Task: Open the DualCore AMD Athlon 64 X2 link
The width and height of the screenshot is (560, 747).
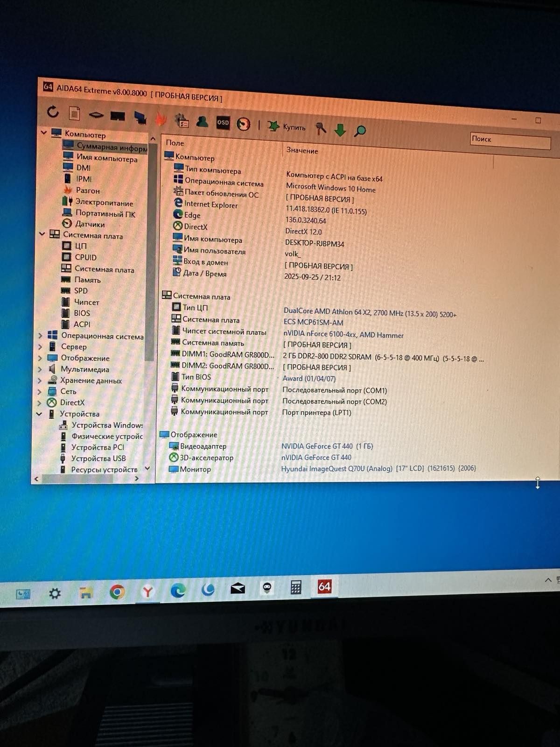Action: point(370,313)
